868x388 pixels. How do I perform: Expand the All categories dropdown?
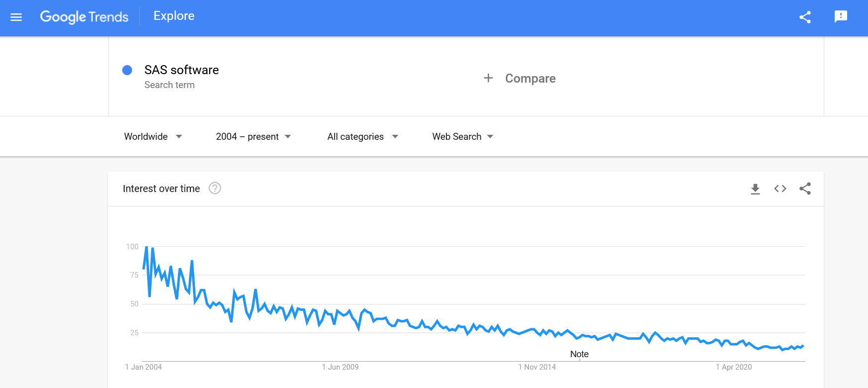click(362, 136)
